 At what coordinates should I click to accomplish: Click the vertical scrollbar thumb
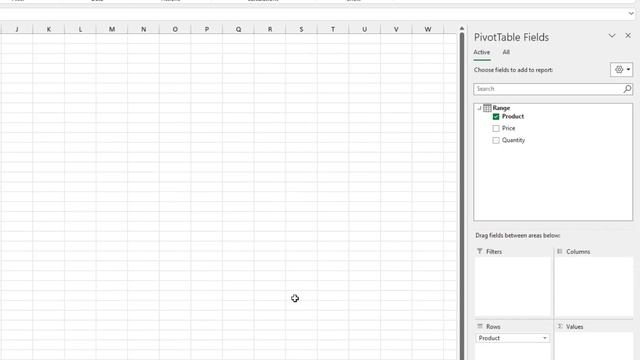click(x=462, y=196)
